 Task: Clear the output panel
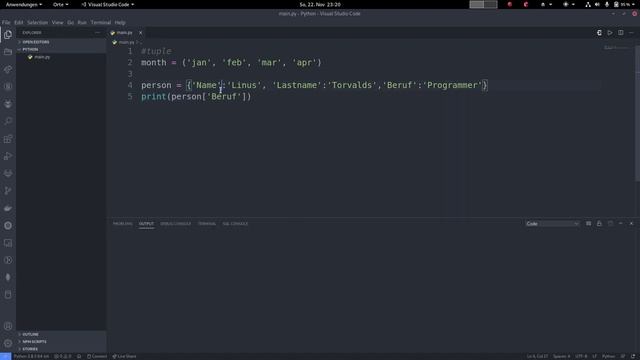point(589,224)
